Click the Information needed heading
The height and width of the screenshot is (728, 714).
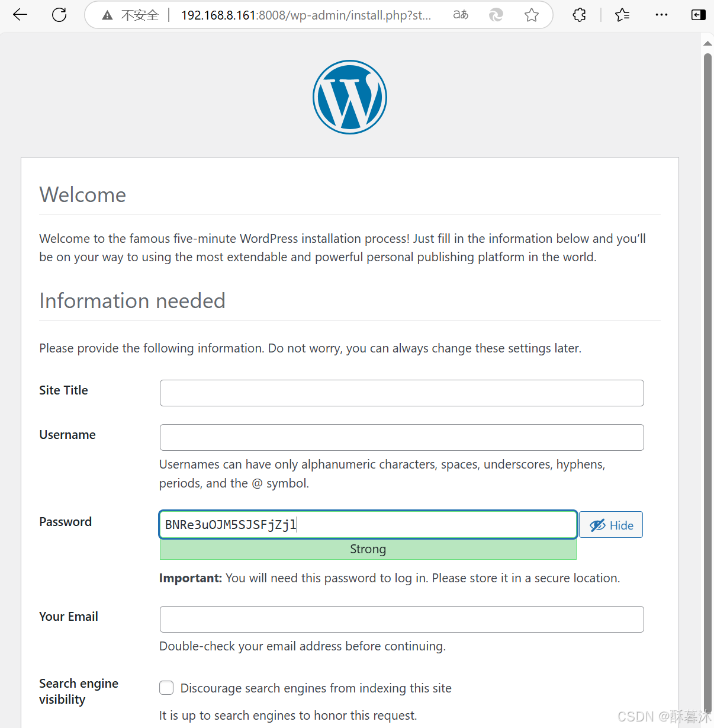133,301
